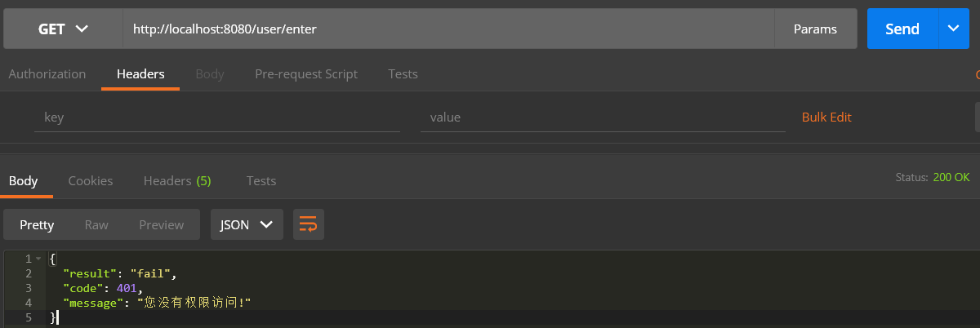This screenshot has width=980, height=328.
Task: Open the Send button dropdown arrow
Action: (953, 29)
